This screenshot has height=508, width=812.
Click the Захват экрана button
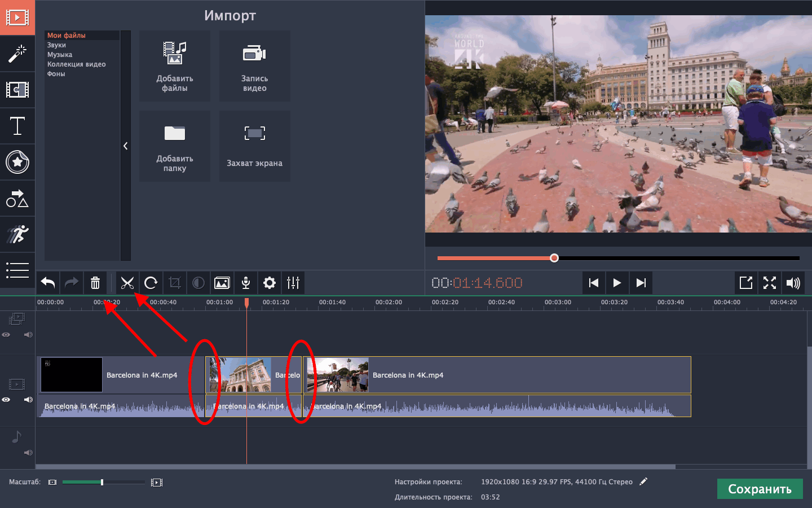(254, 146)
